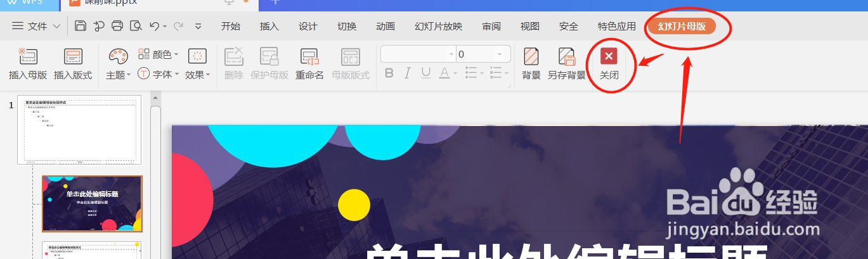
Task: Click 关闭 to exit master view
Action: [x=609, y=64]
